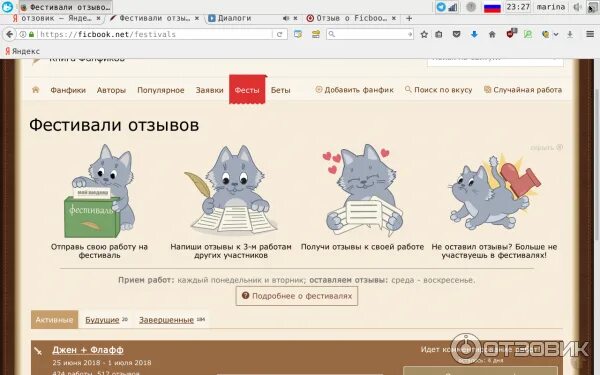
Task: Open the Telegram tray icon
Action: [441, 7]
